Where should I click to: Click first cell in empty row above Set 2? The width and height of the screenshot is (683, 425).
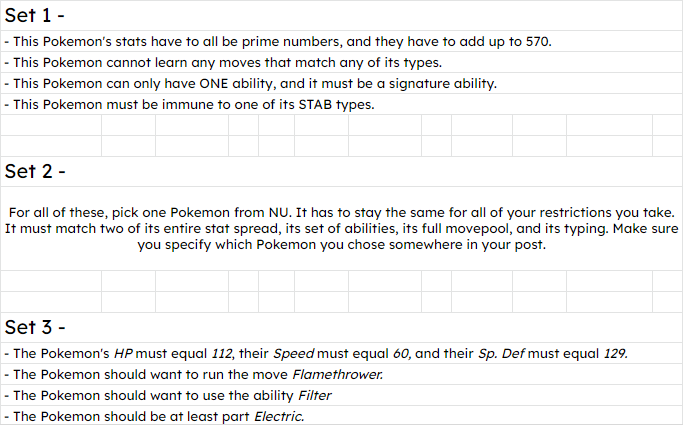(x=51, y=146)
